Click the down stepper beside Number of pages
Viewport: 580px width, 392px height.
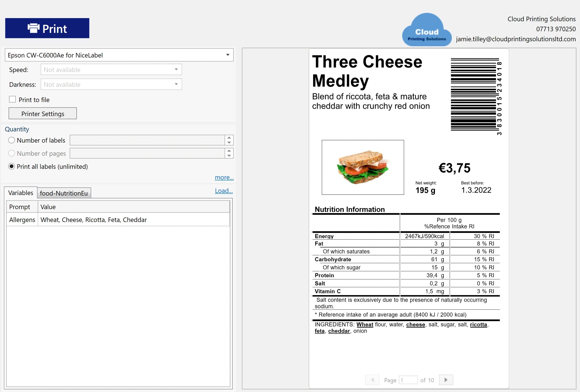click(x=229, y=156)
